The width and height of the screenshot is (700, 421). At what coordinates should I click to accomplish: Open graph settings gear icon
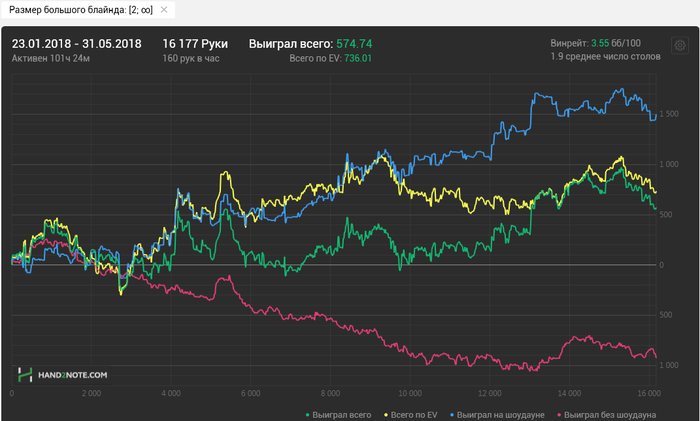coord(680,46)
